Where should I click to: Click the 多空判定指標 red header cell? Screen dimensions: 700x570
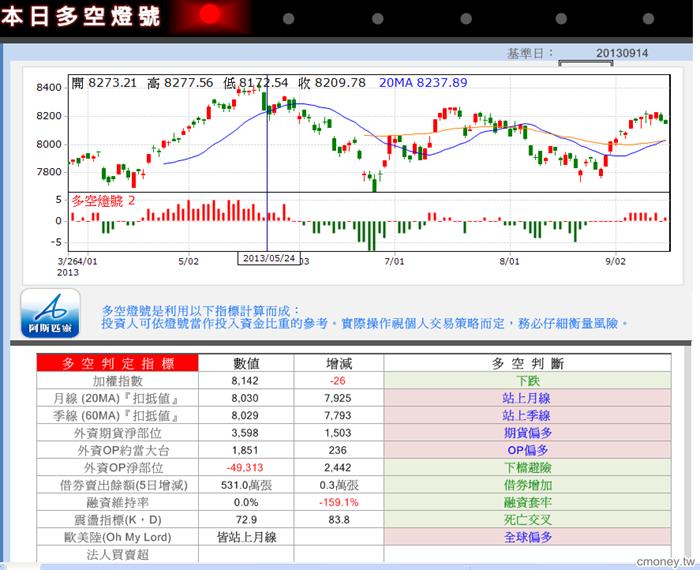click(x=117, y=363)
